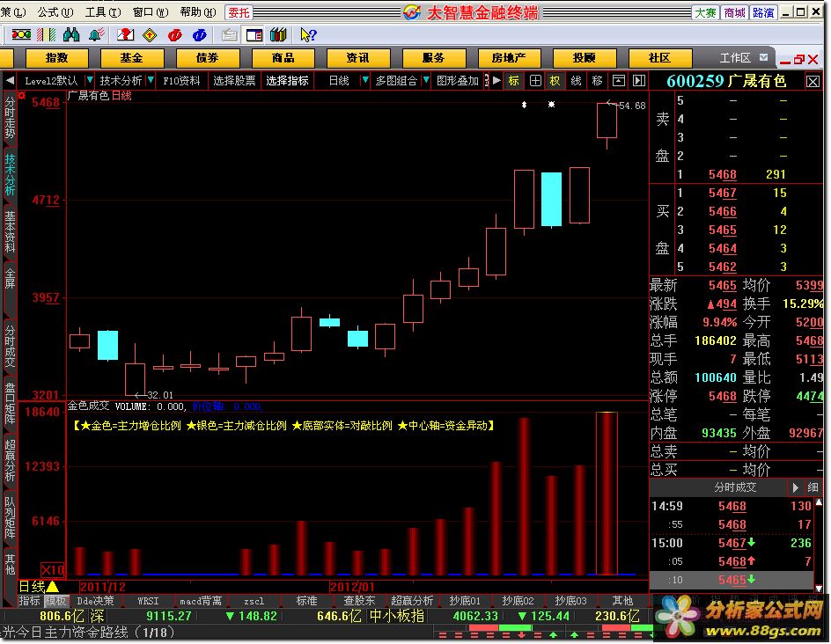Click the traffic-light icon in the toolbar
Image resolution: width=831 pixels, height=644 pixels.
coord(21,35)
